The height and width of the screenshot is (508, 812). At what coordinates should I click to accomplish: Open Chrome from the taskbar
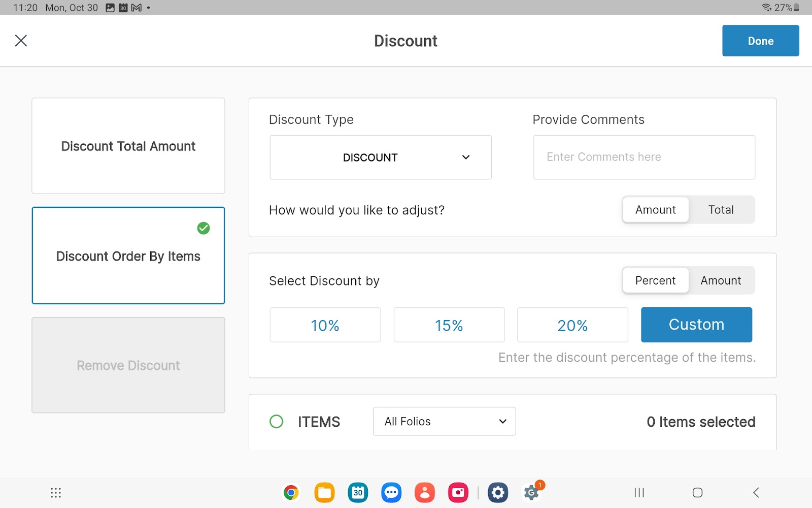pyautogui.click(x=291, y=492)
